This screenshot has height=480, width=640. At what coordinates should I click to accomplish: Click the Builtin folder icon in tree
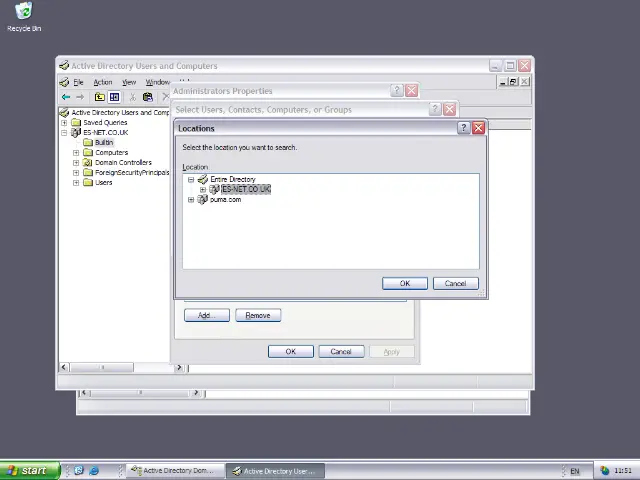point(87,143)
